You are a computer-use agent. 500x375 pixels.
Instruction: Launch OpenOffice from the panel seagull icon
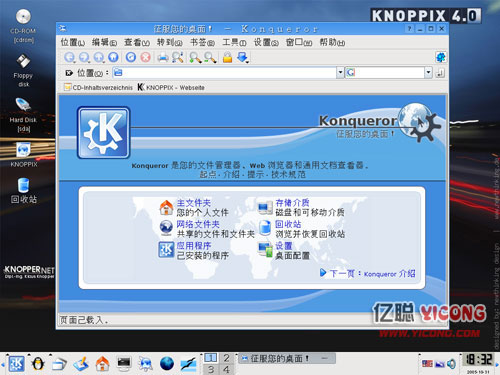coord(188,363)
